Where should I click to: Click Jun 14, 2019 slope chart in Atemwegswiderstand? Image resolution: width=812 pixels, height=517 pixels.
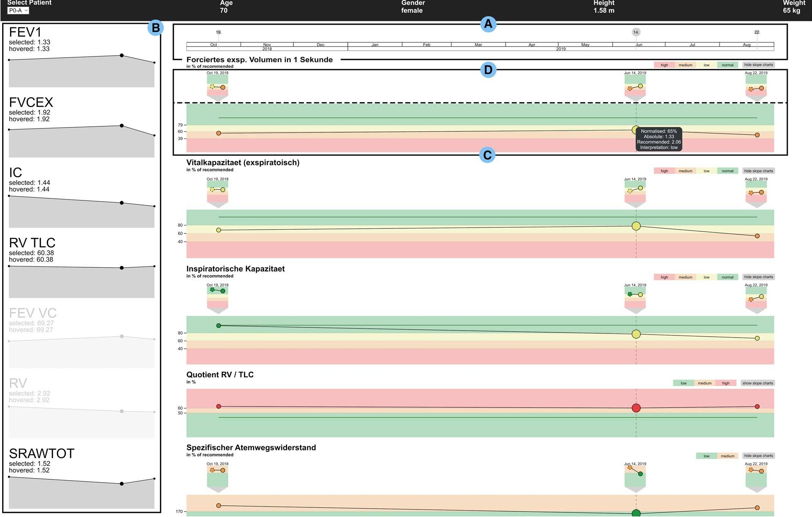click(x=635, y=476)
